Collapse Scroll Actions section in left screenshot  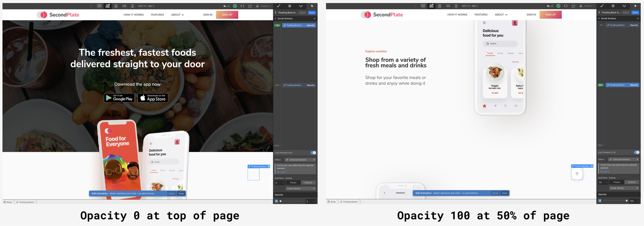[276, 18]
